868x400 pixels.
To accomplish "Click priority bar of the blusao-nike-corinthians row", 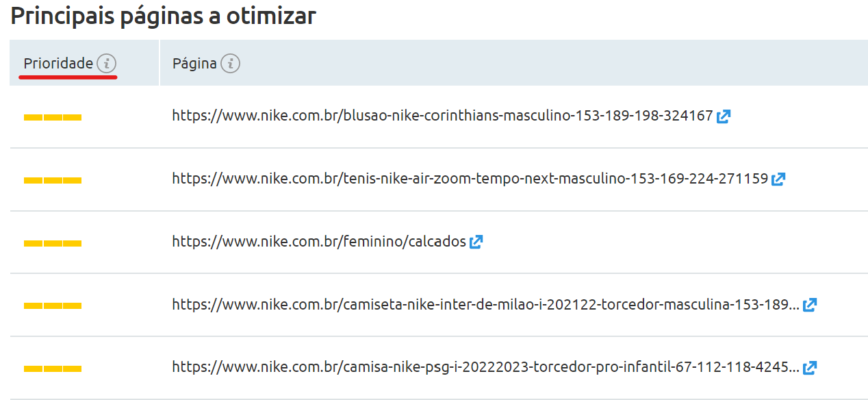I will pos(53,118).
